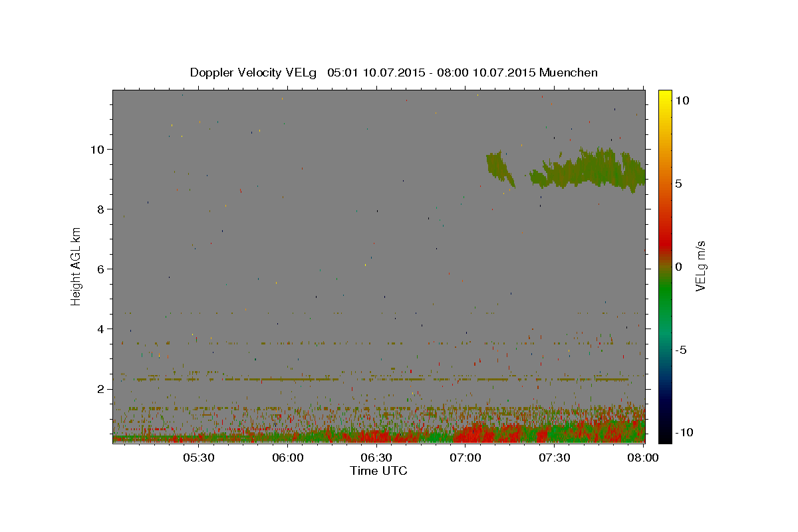Click the colorbar tick label 5

[x=678, y=183]
